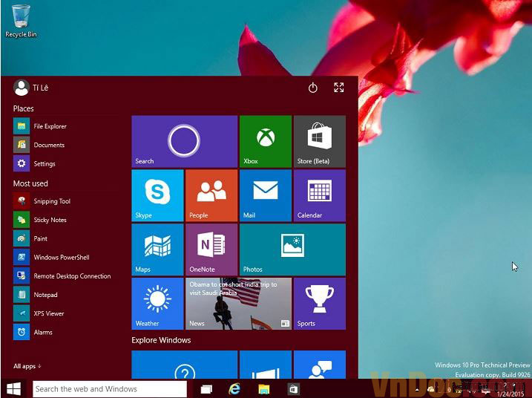
Task: Launch Internet Explorer from taskbar
Action: pyautogui.click(x=234, y=389)
